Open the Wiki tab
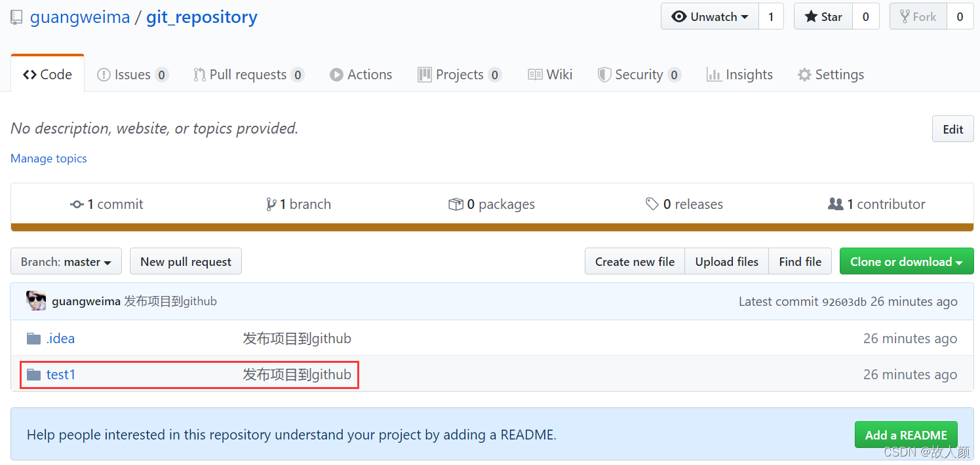 (x=551, y=75)
